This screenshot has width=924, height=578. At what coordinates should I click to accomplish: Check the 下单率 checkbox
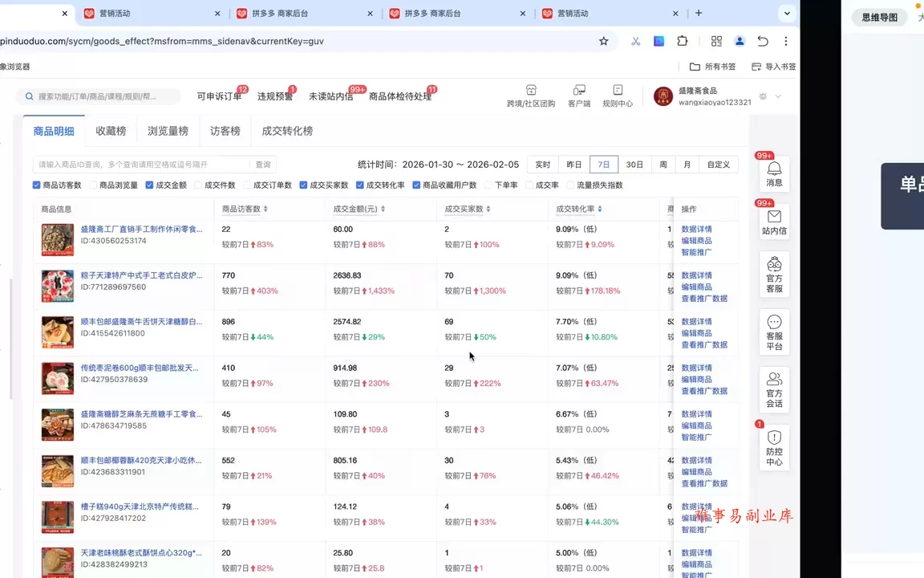pos(488,185)
